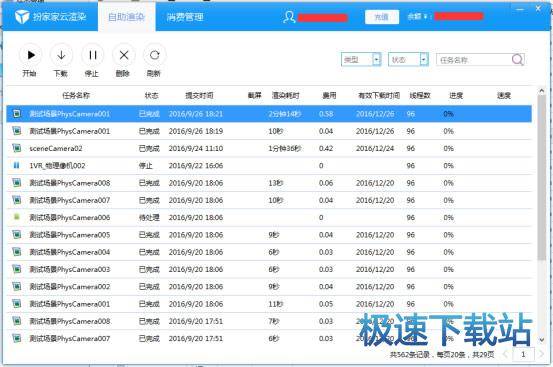Click the 0.05 cost cell
553x367 pixels.
(326, 304)
